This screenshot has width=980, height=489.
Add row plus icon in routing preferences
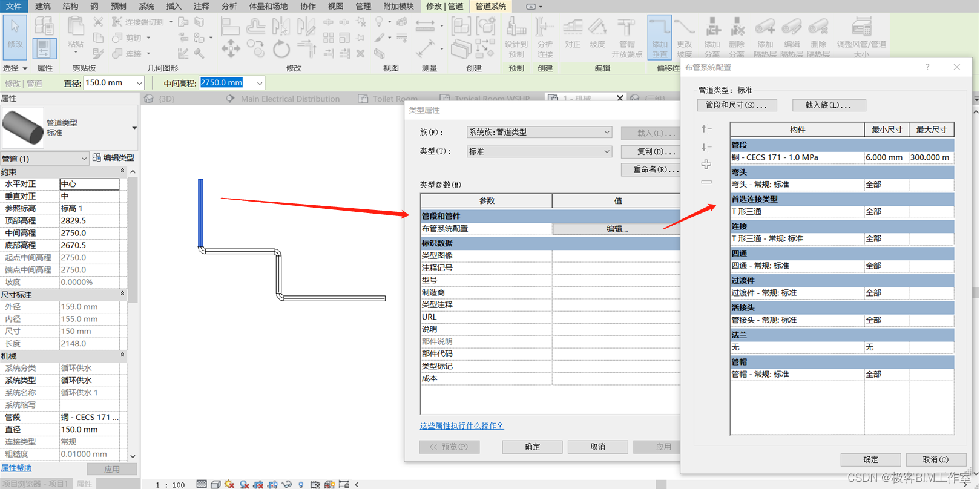pyautogui.click(x=706, y=165)
